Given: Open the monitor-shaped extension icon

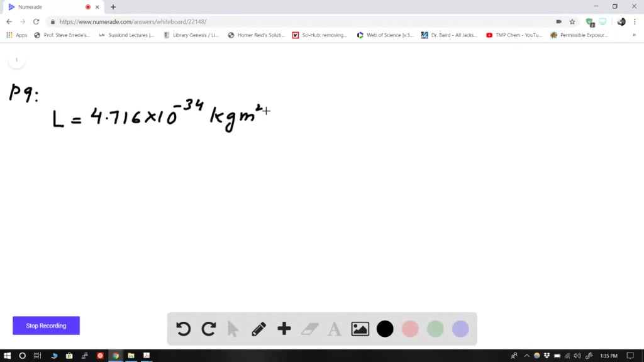Looking at the screenshot, I should pos(602,22).
